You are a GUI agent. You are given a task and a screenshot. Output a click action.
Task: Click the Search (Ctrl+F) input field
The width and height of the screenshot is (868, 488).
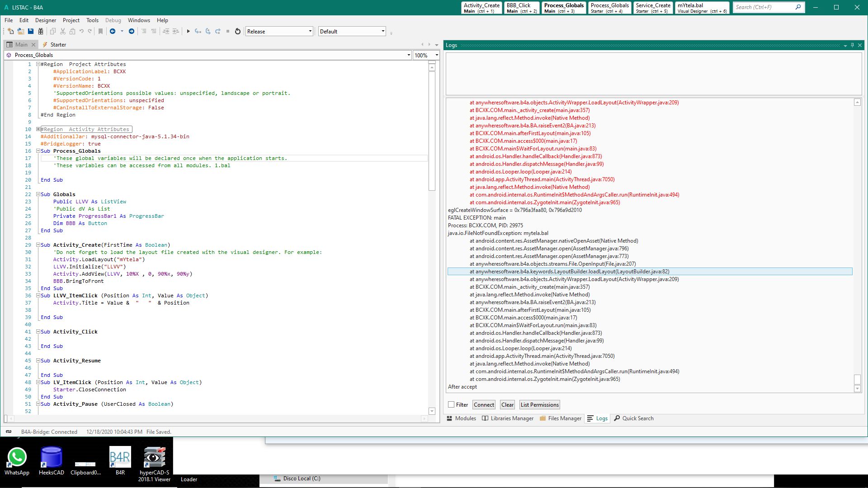tap(763, 7)
